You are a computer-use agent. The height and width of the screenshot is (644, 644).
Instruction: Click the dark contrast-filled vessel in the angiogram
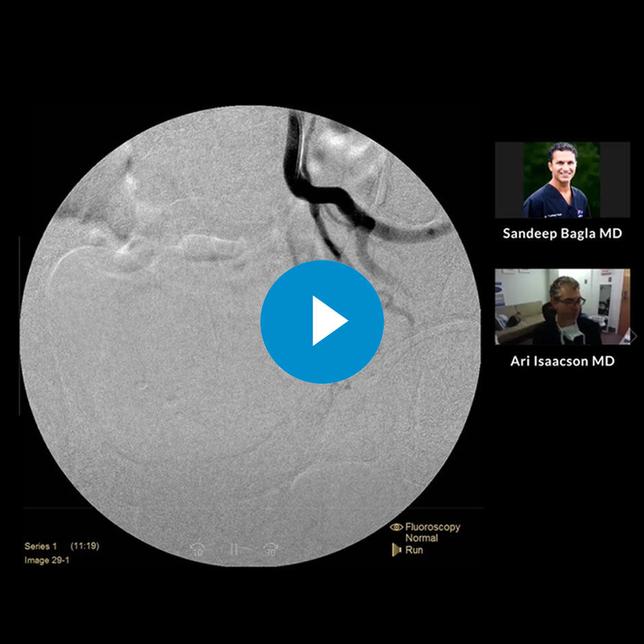(299, 158)
